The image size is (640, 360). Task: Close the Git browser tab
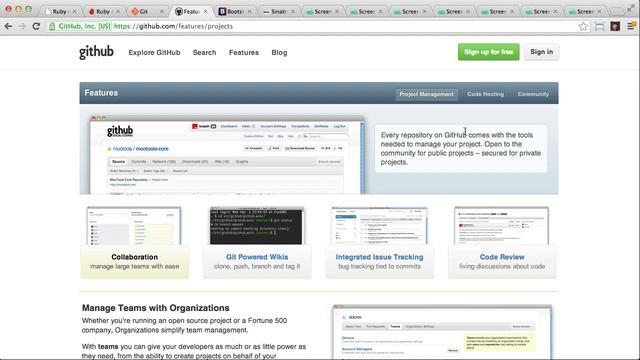pos(162,11)
